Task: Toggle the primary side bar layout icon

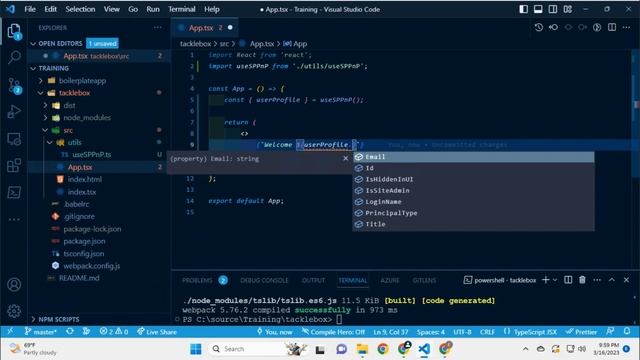Action: [524, 9]
